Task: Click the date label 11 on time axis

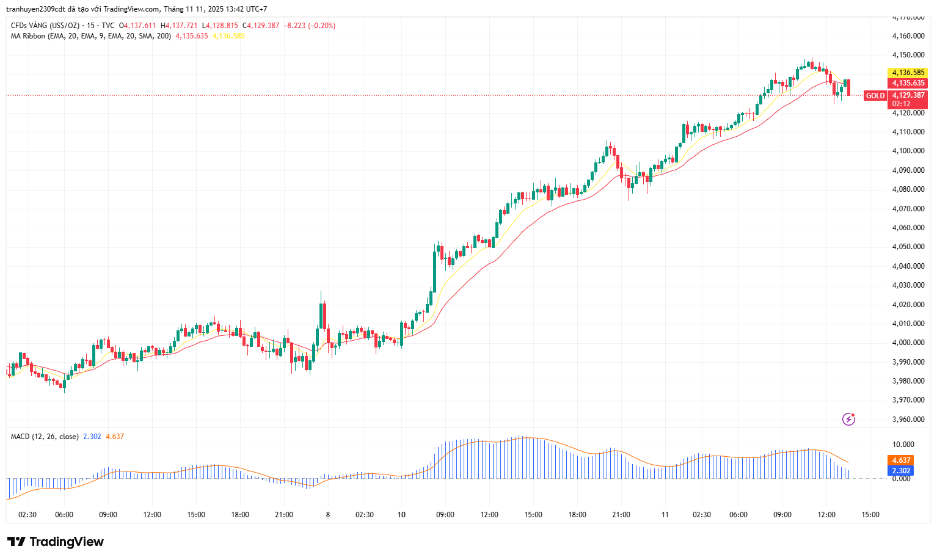Action: [665, 515]
